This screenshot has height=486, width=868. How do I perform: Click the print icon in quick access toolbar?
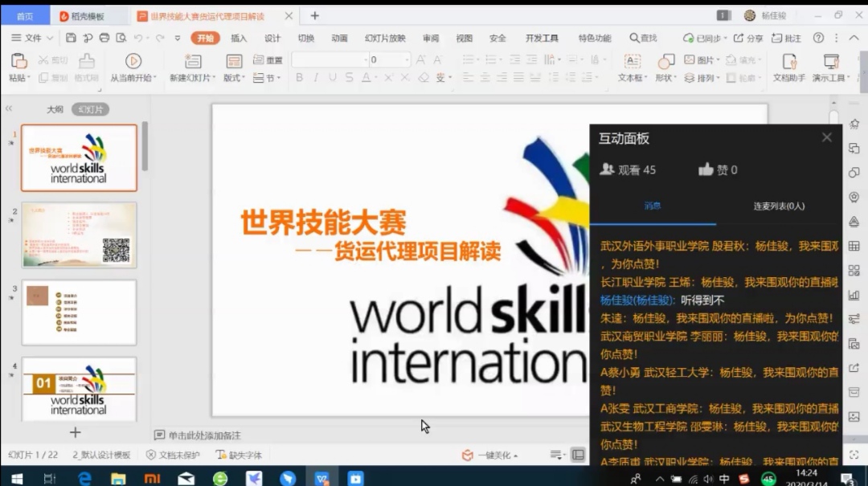pyautogui.click(x=104, y=38)
